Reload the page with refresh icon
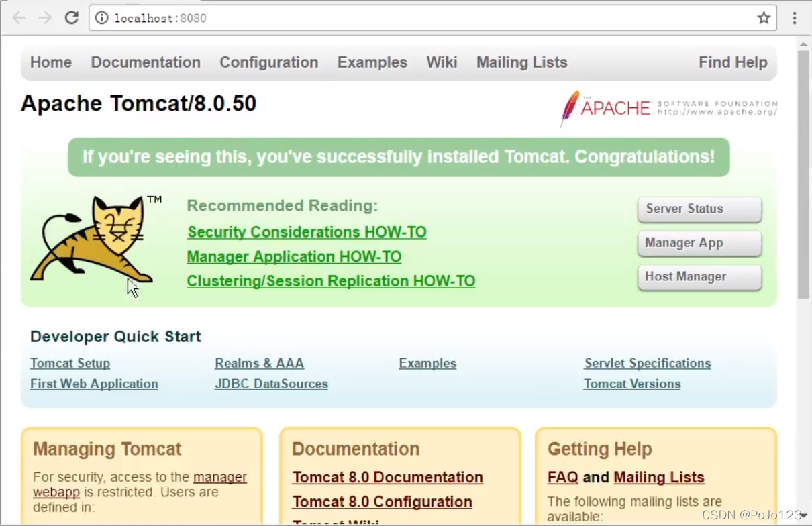Viewport: 812px width, 526px height. [x=72, y=18]
